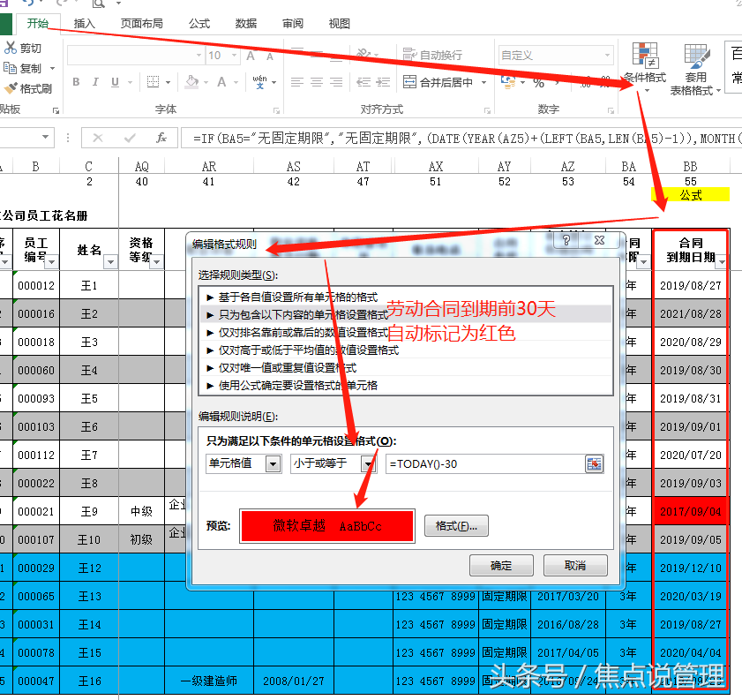The image size is (742, 700).
Task: Switch to the 插入 tab
Action: 85,23
